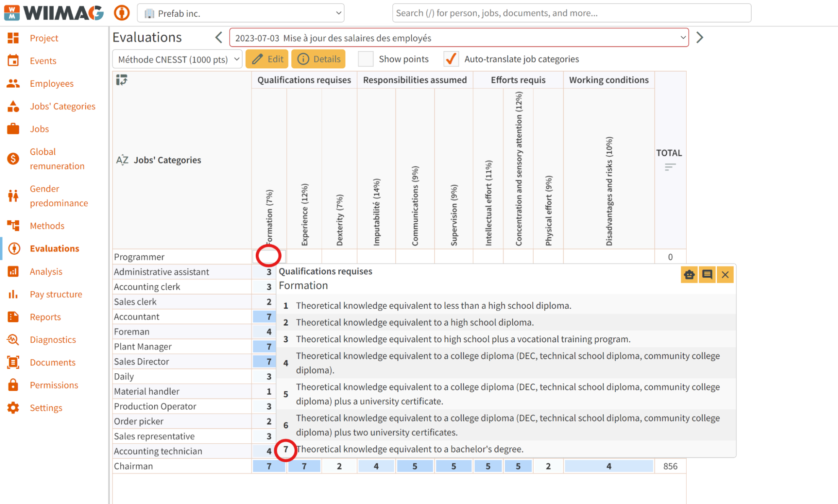The image size is (838, 504).
Task: Open the Méthode CNESST method dropdown
Action: (x=177, y=59)
